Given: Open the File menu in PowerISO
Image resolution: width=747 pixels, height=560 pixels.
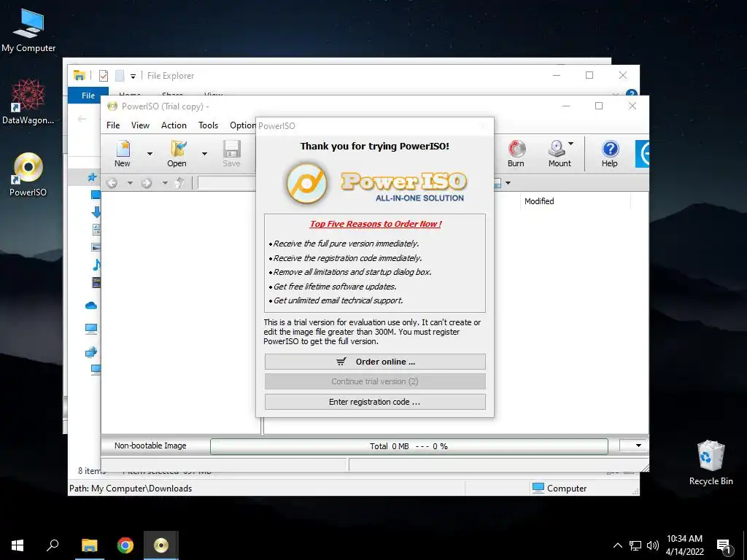Looking at the screenshot, I should click(x=113, y=125).
